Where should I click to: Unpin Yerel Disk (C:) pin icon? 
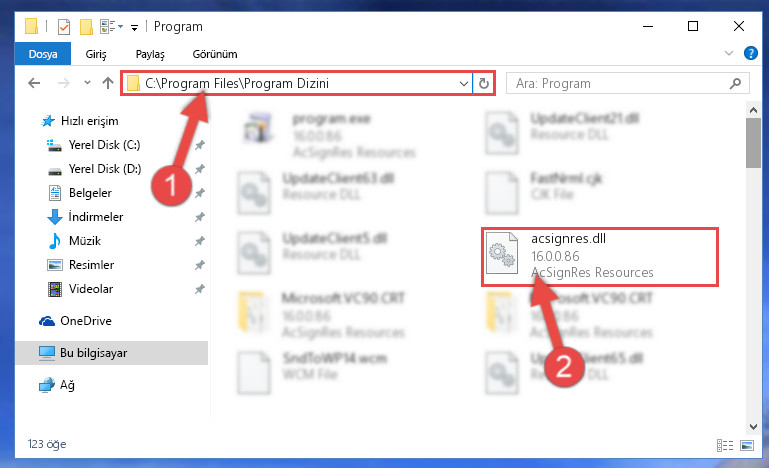200,145
